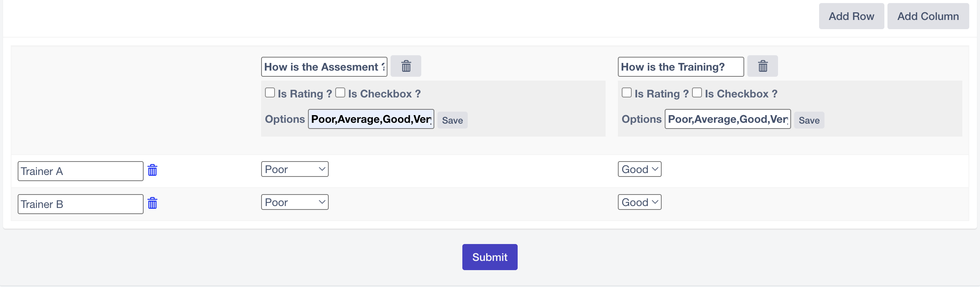Viewport: 980px width, 287px height.
Task: Delete the Training column using its trash icon
Action: coord(763,66)
